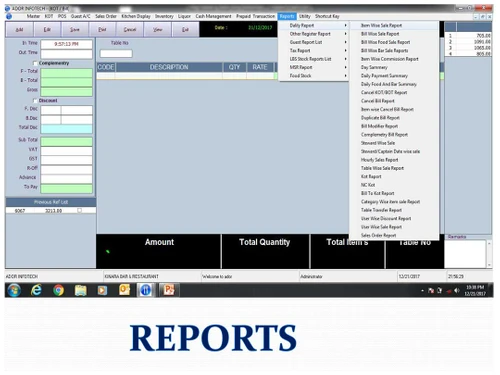This screenshot has width=500, height=375.
Task: Expand the Other Register Report submenu
Action: [x=314, y=34]
